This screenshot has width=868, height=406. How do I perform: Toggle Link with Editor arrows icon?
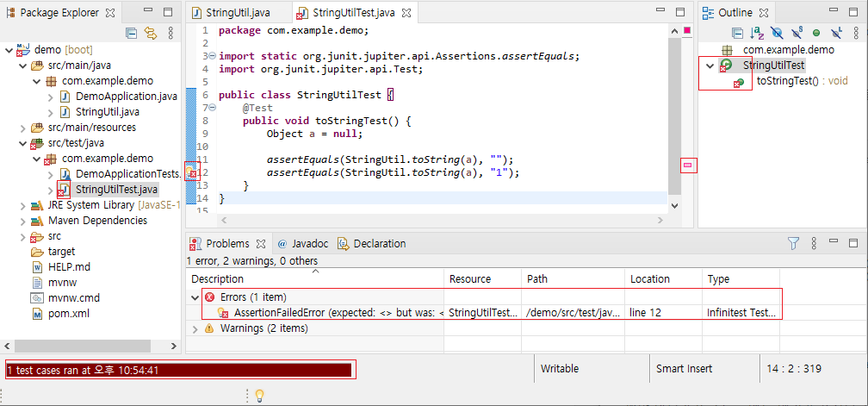point(151,34)
